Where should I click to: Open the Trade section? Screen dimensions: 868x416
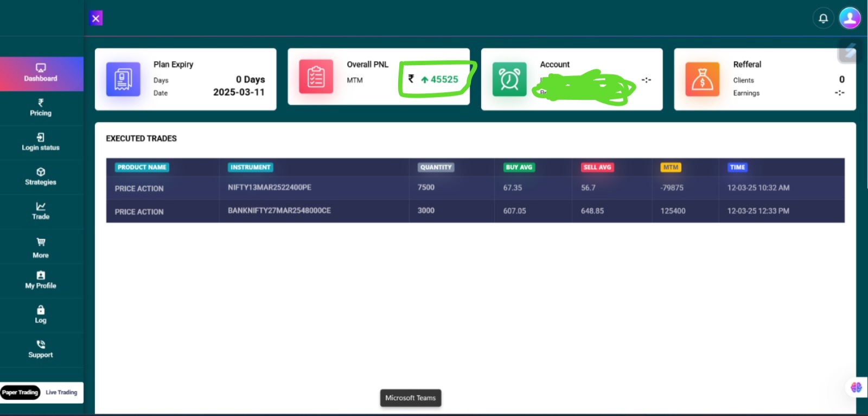tap(41, 211)
